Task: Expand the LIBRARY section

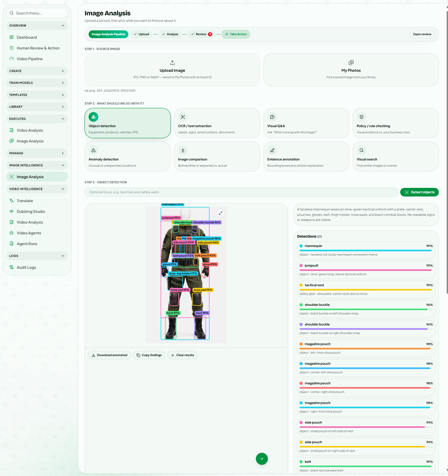Action: 37,107
